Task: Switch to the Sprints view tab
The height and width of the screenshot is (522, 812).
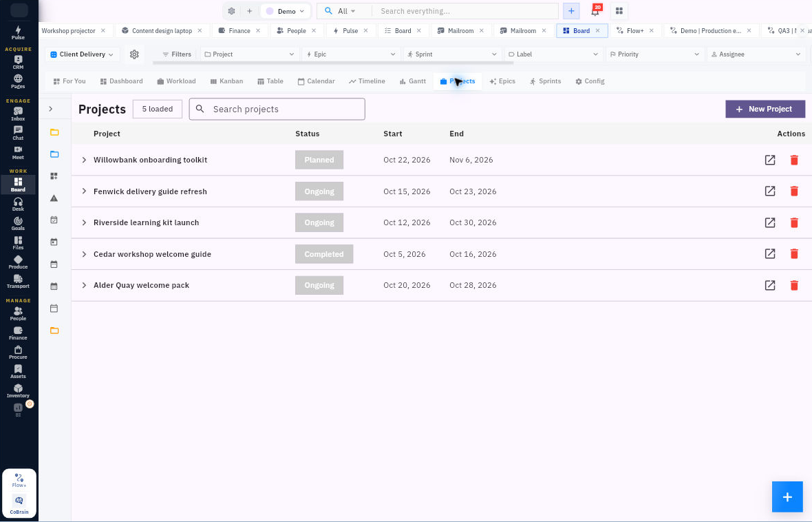Action: point(545,81)
